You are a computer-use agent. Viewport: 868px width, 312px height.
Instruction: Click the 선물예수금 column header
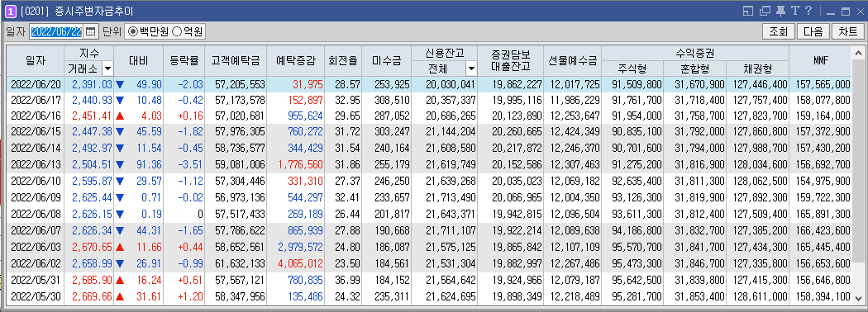[x=572, y=61]
